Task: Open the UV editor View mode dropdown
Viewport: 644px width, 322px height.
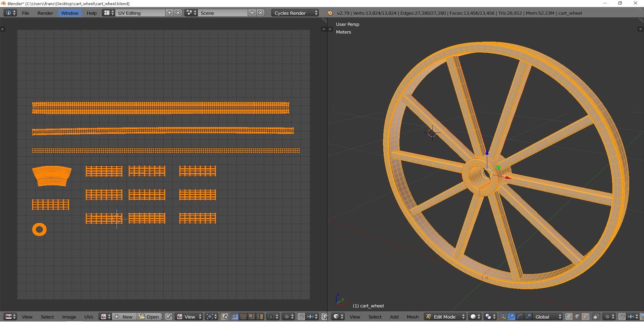Action: click(189, 317)
